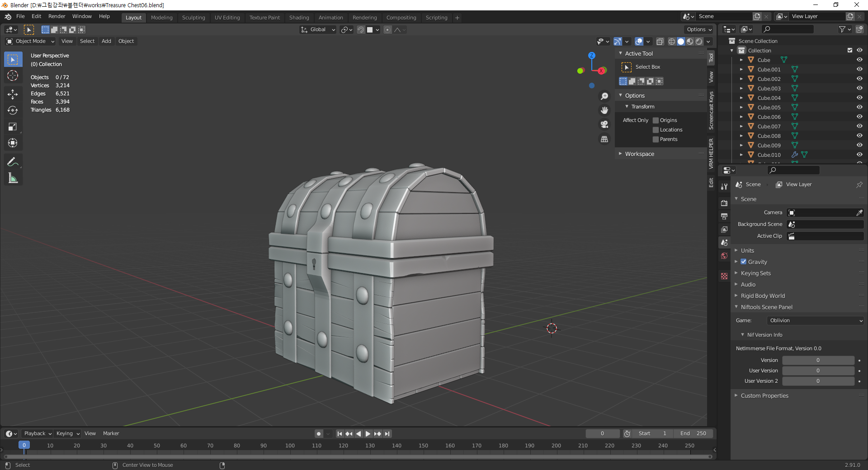This screenshot has width=868, height=470.
Task: Open the Object Mode dropdown
Action: click(x=30, y=41)
